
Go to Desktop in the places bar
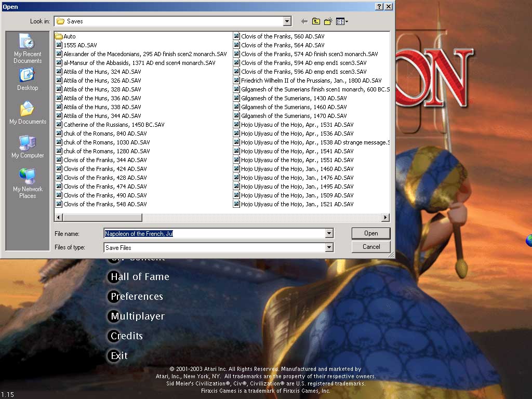tap(28, 79)
